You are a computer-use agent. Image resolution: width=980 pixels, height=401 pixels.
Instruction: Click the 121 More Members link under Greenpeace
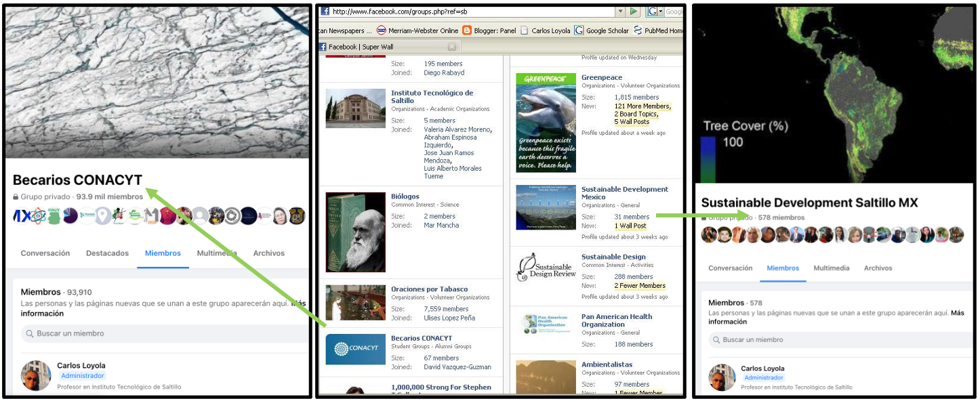click(642, 106)
